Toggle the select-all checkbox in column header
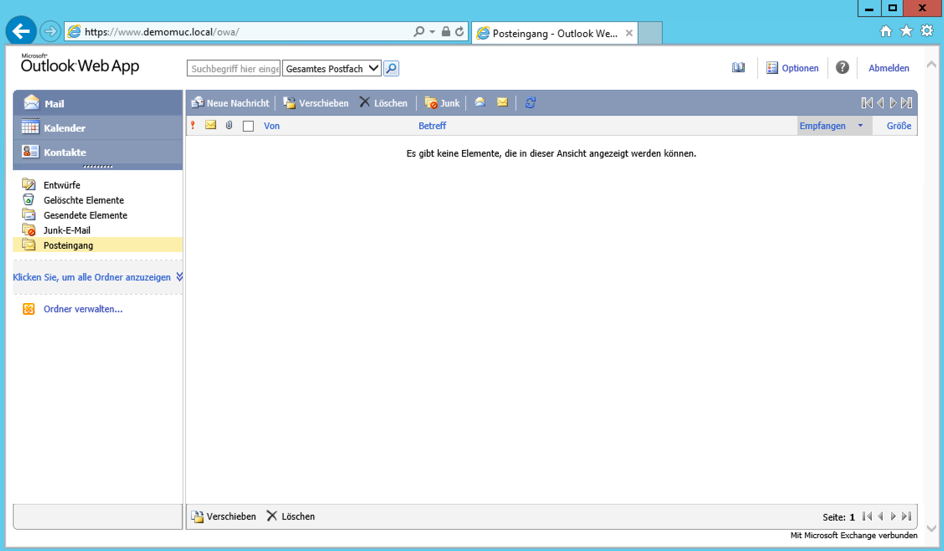The image size is (944, 551). tap(248, 126)
